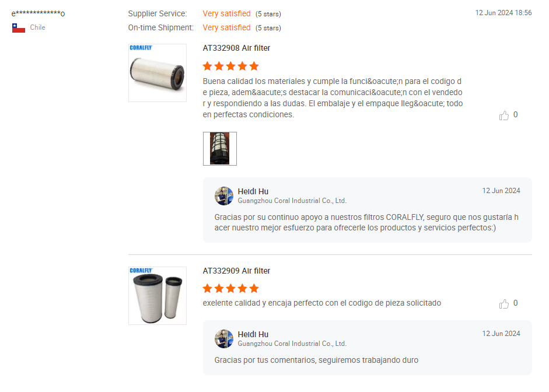Click the Chile flag icon
This screenshot has height=392, width=549.
[x=19, y=28]
